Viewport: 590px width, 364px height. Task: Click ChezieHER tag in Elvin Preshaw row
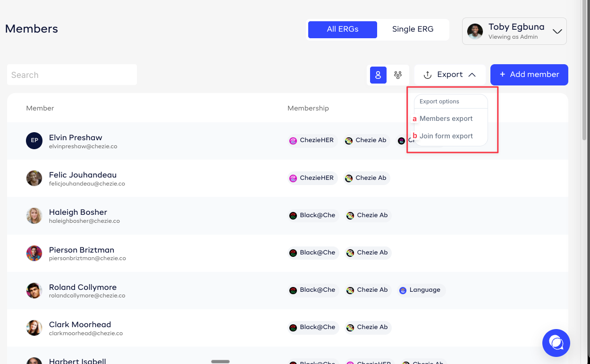(312, 141)
